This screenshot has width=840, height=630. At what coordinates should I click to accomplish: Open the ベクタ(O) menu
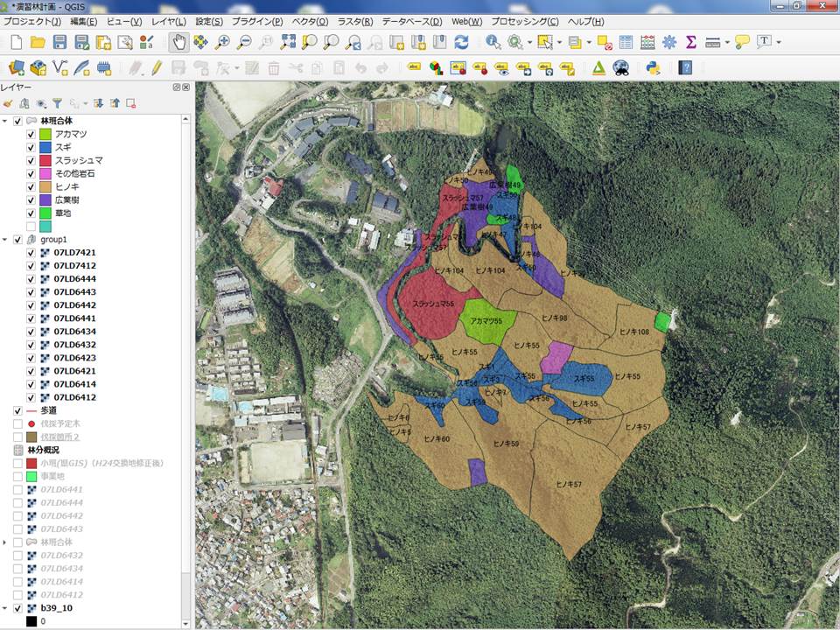310,21
